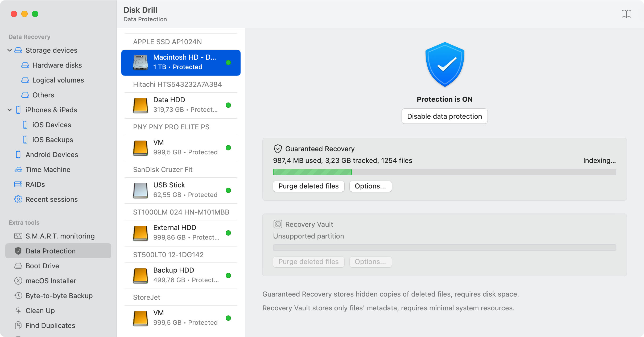This screenshot has height=337, width=644.
Task: Click the Time Machine icon in sidebar
Action: (18, 170)
